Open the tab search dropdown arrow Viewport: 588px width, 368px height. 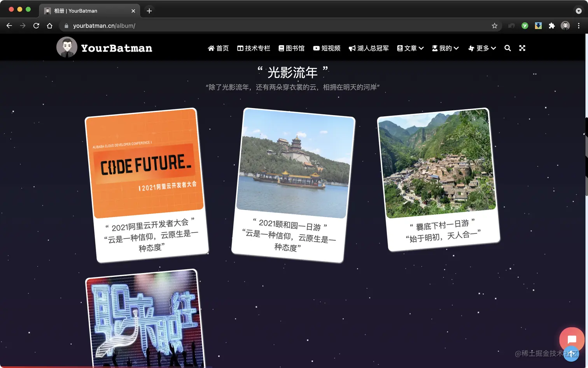click(579, 11)
